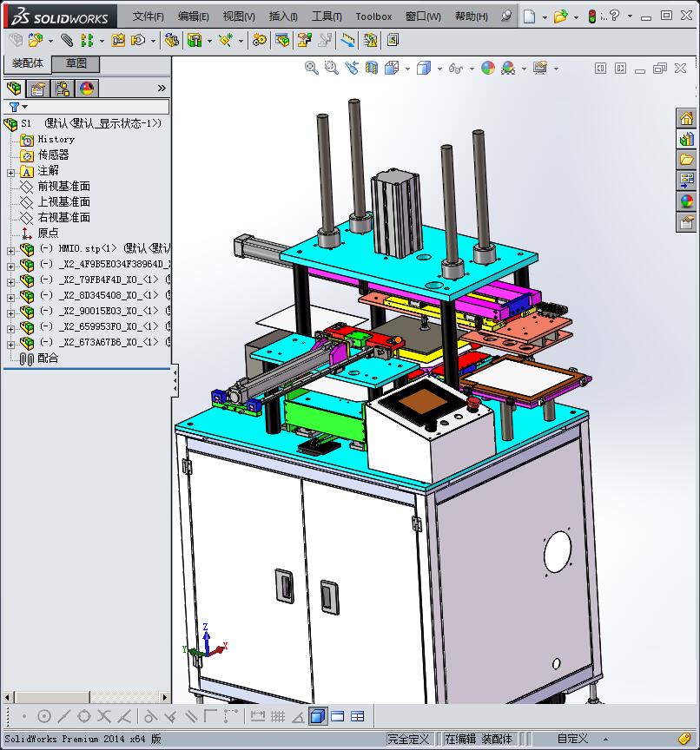Image resolution: width=700 pixels, height=750 pixels.
Task: Click the Edit Appearance color ball
Action: [x=487, y=68]
